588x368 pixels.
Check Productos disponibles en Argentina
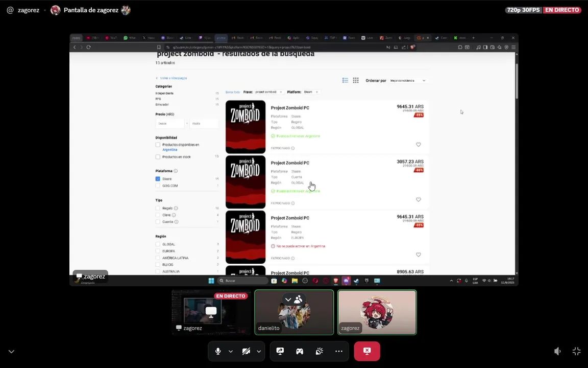pyautogui.click(x=158, y=145)
